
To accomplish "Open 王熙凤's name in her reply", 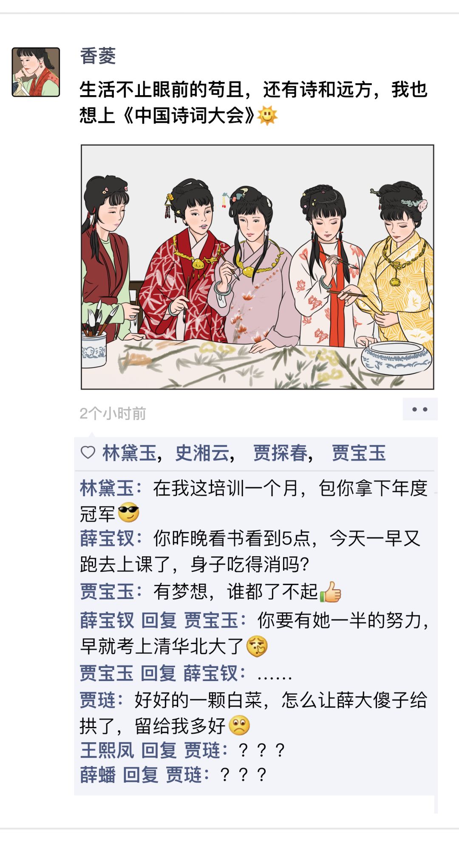I will point(107,750).
